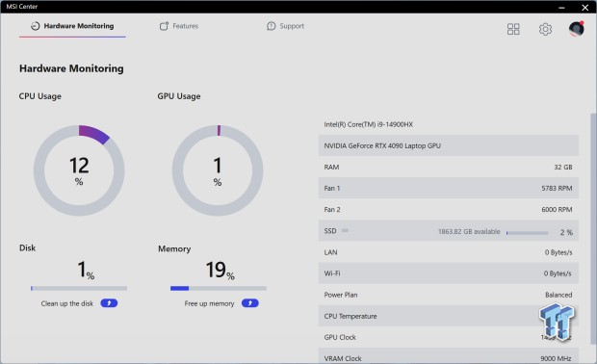Click the Clean up the disk arrow button
Viewport: 597px width, 364px height.
tap(109, 303)
